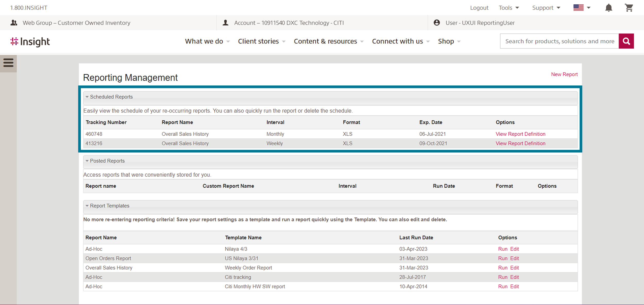Image resolution: width=644 pixels, height=305 pixels.
Task: Collapse the Report Templates section
Action: [87, 206]
